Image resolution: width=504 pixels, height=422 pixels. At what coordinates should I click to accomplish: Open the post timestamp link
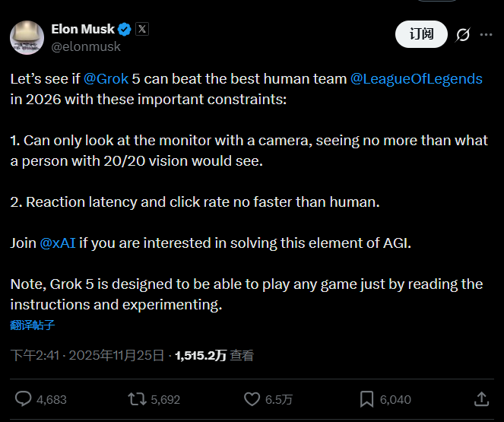click(x=87, y=355)
